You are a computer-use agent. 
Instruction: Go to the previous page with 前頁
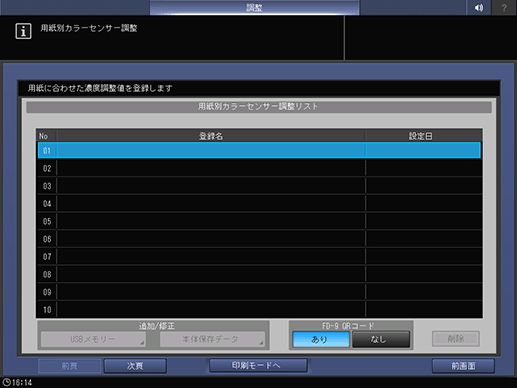[x=69, y=366]
